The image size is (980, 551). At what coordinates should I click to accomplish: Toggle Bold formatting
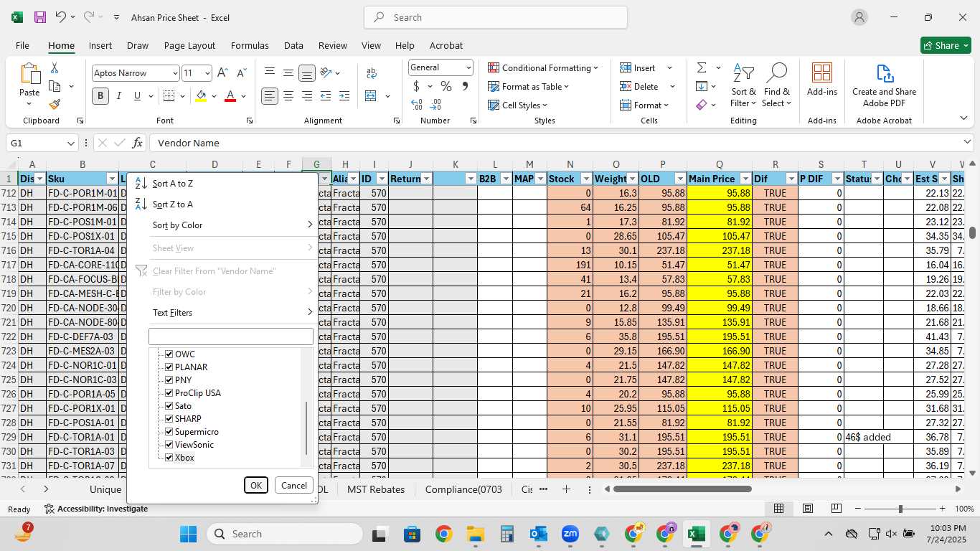(x=100, y=96)
